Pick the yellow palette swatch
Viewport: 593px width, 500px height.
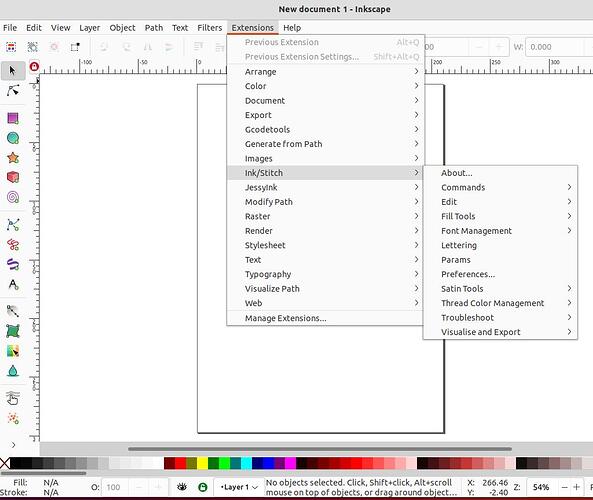(x=203, y=463)
